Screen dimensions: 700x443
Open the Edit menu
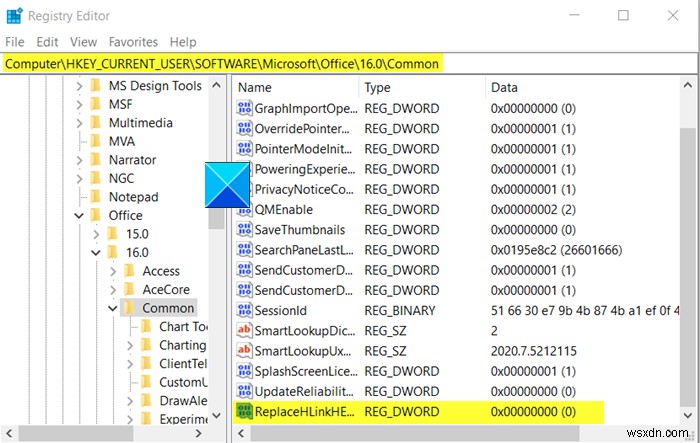coord(47,42)
